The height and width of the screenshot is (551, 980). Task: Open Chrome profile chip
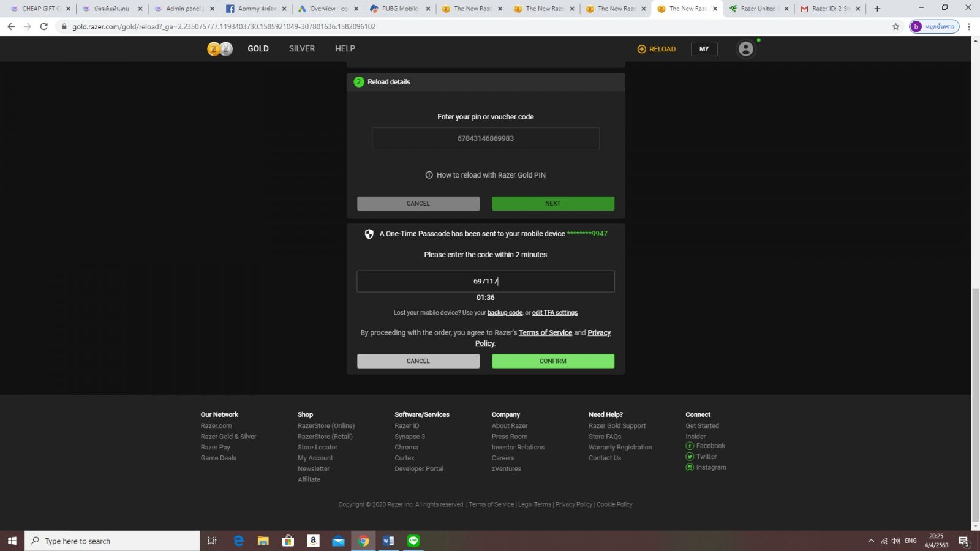pyautogui.click(x=934, y=26)
